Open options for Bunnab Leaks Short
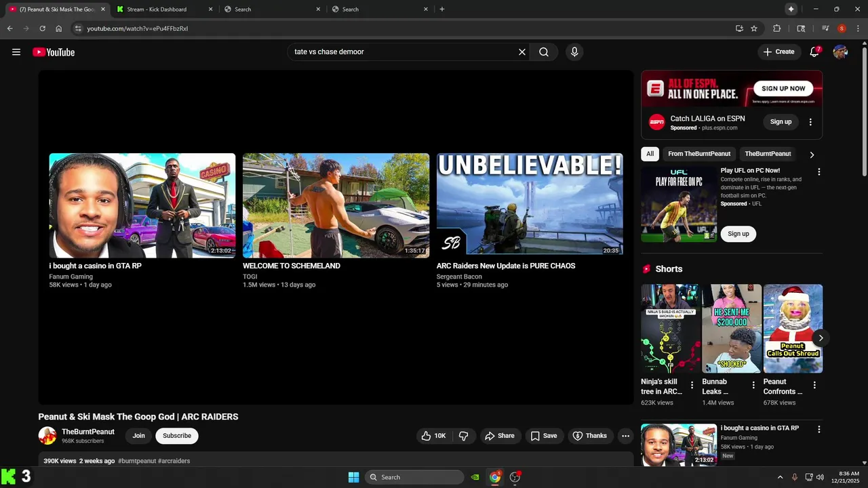Screen dimensions: 868x488 pos(753,385)
